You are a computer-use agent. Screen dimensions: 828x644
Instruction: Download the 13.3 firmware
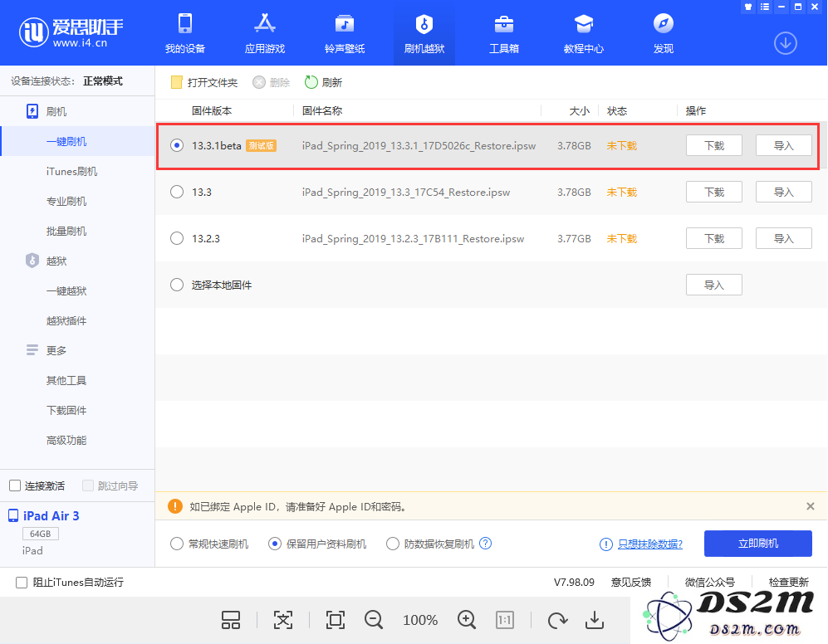click(x=714, y=192)
